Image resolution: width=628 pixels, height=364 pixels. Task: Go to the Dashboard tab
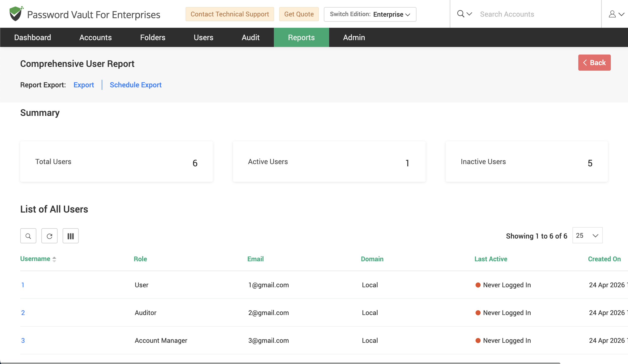point(33,37)
